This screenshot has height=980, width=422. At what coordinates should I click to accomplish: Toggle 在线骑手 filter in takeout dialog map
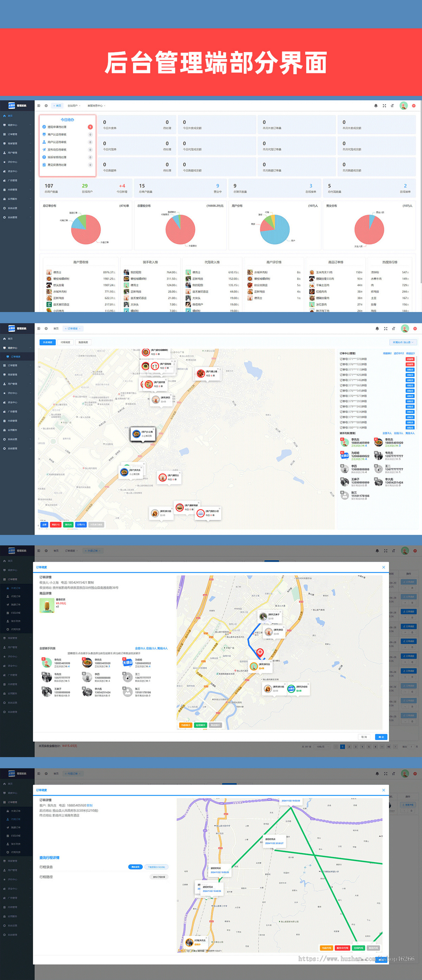tap(200, 725)
